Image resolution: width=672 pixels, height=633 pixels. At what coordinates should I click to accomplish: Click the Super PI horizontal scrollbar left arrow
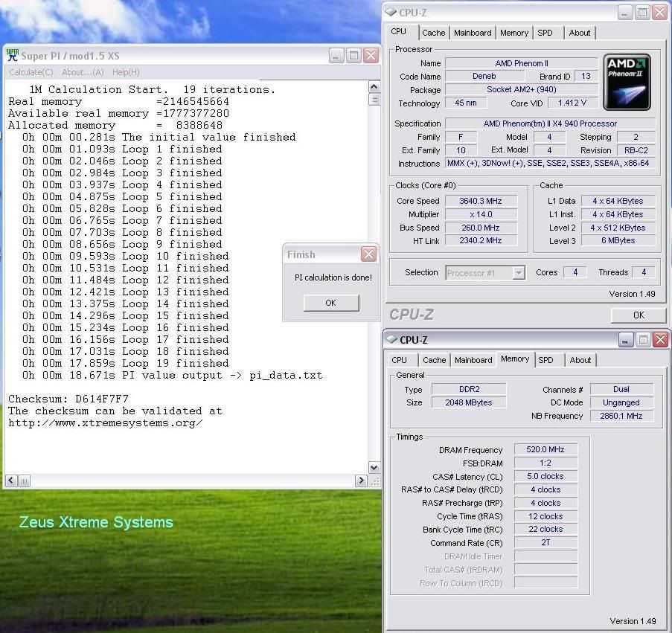tap(11, 481)
